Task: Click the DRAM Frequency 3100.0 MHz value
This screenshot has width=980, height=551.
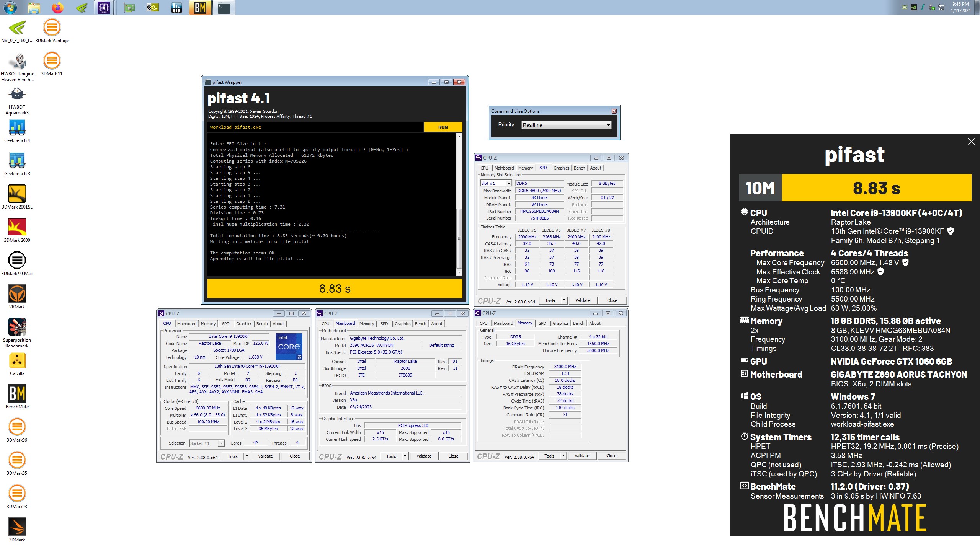Action: click(565, 367)
